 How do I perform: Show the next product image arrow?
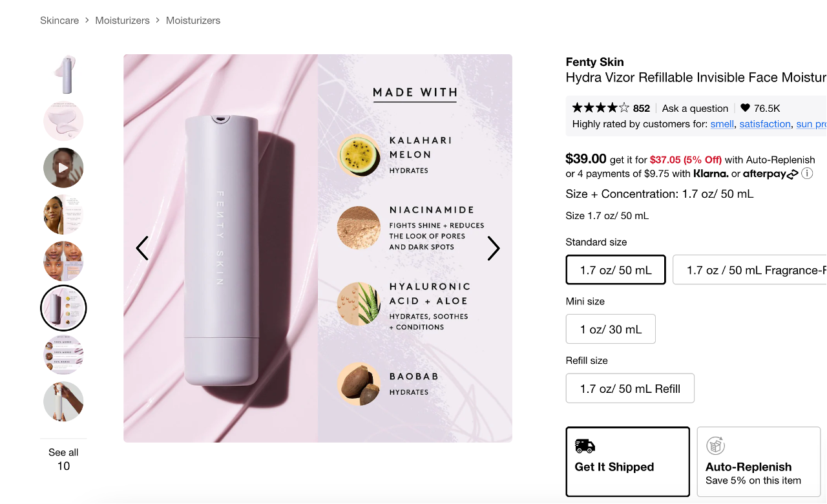[494, 248]
